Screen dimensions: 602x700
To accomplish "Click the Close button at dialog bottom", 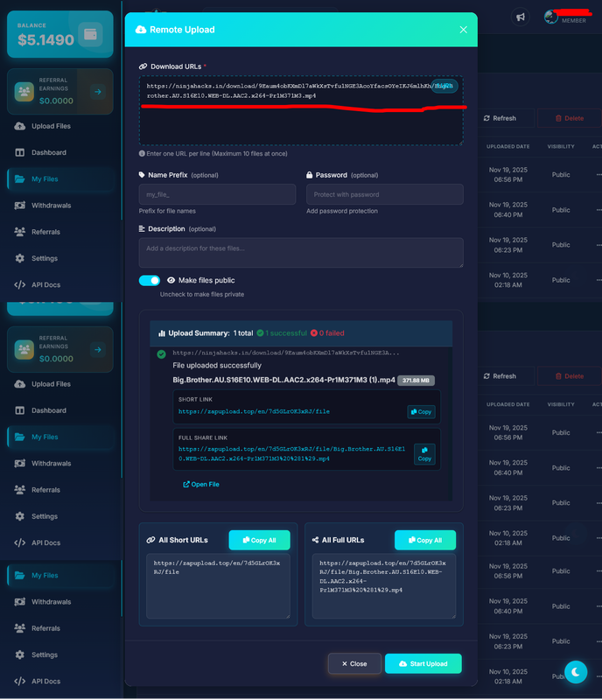I will click(x=354, y=664).
